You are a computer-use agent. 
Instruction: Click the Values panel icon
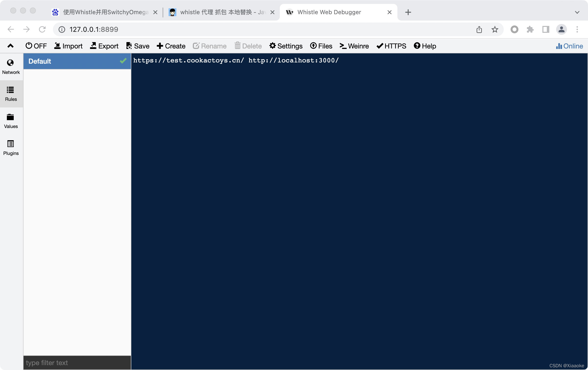pyautogui.click(x=11, y=120)
